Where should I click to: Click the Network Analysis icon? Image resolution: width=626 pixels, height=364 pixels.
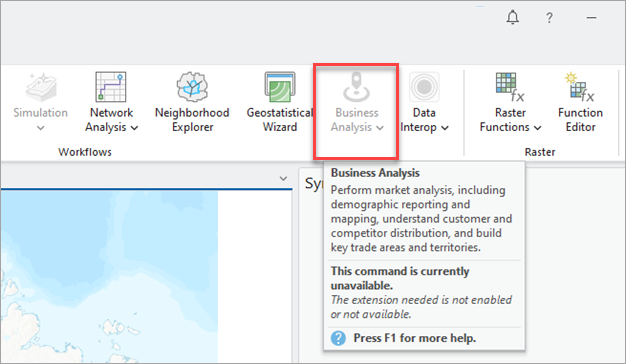point(111,87)
